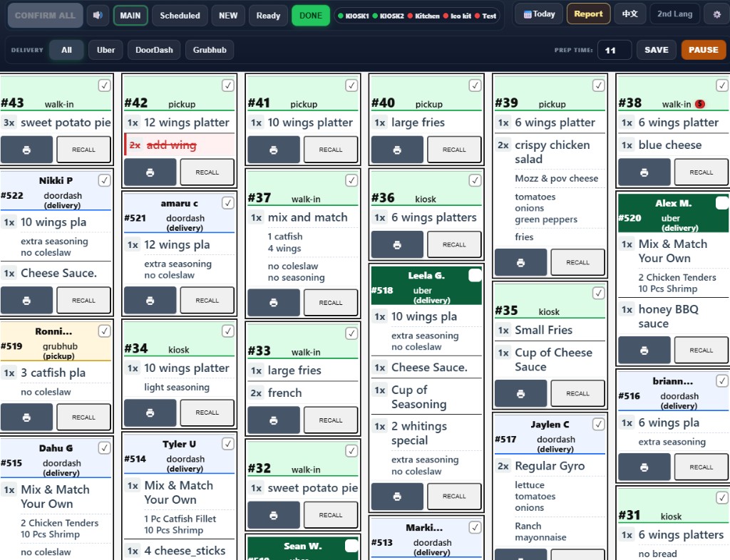
Task: Show NEW orders tab
Action: (x=228, y=16)
